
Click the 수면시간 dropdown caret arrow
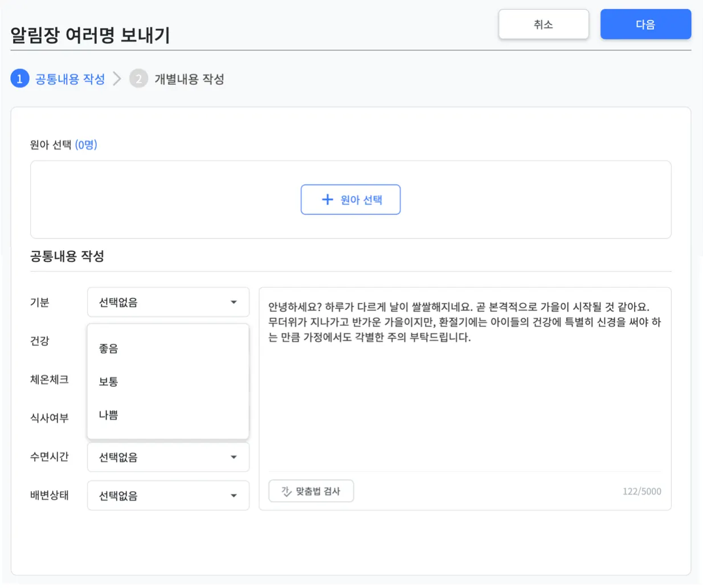point(234,457)
